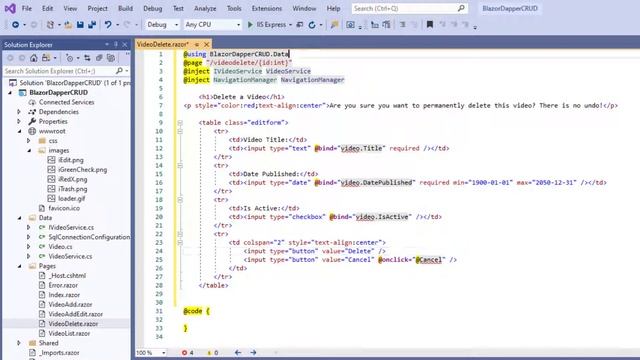This screenshot has height=360, width=640.
Task: Collapse the wwwroot folder
Action: pos(19,131)
